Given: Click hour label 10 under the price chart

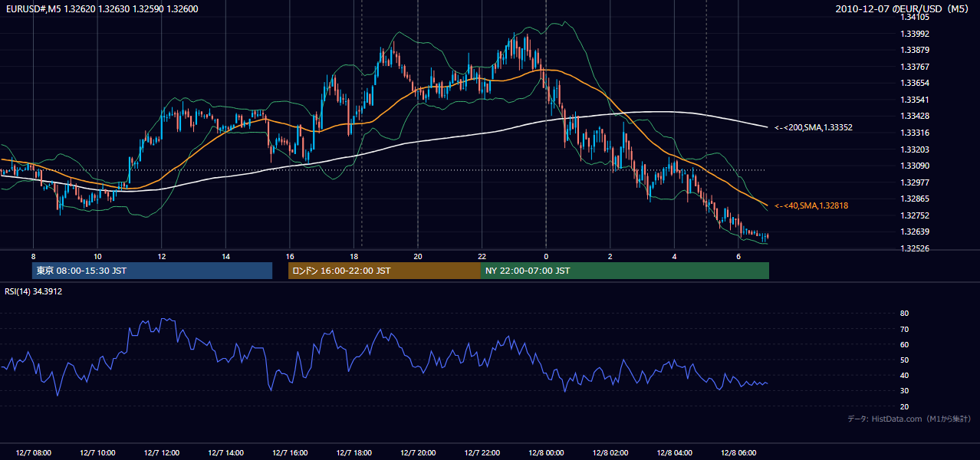Looking at the screenshot, I should click(97, 256).
